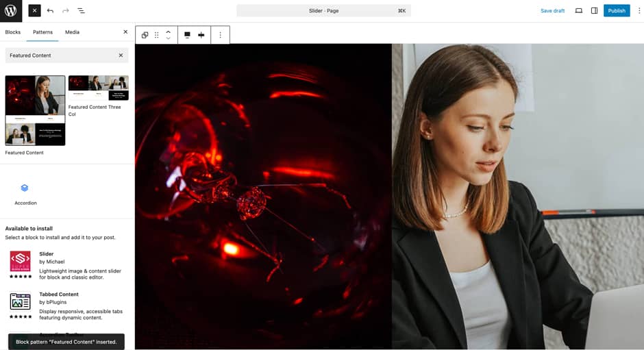Toggle the block inserter panel closed

click(34, 11)
